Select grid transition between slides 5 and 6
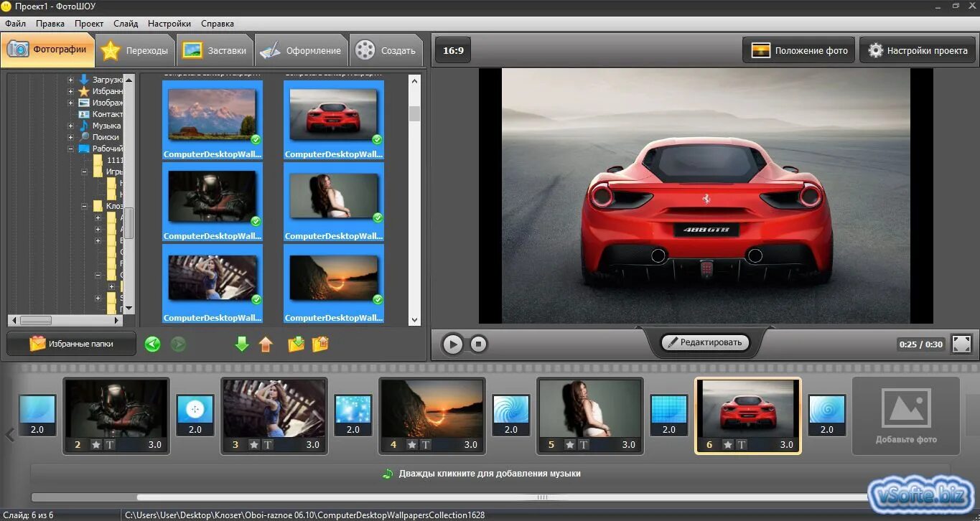This screenshot has height=521, width=980. tap(669, 416)
